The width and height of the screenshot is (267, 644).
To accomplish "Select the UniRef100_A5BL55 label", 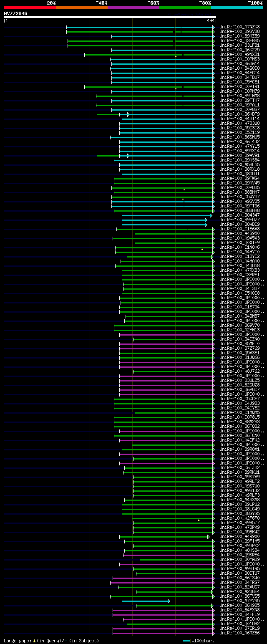I will [x=240, y=164].
